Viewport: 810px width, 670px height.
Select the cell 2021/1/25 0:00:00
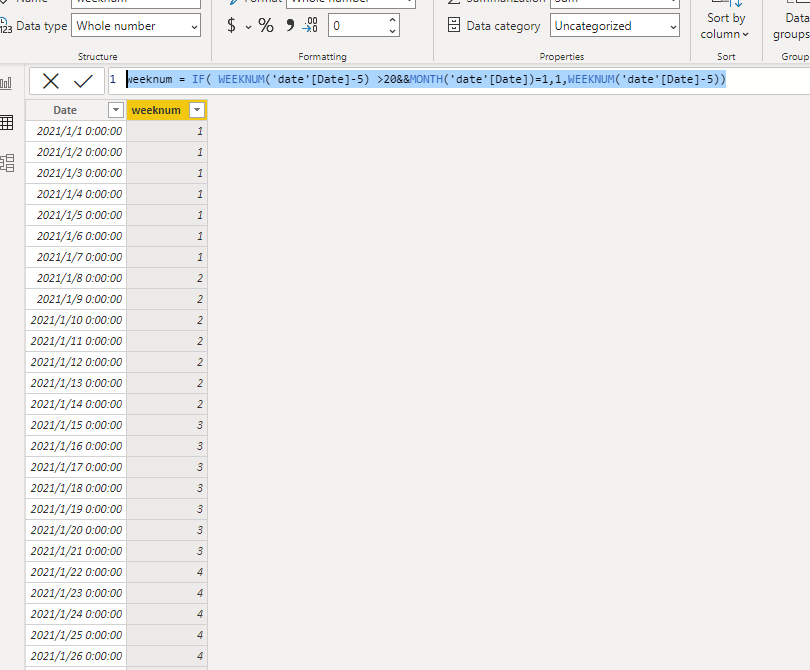[76, 635]
